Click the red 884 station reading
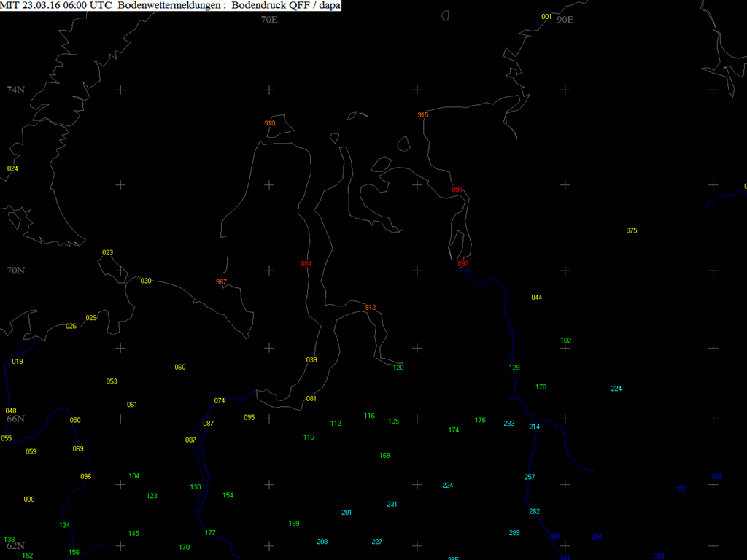This screenshot has height=560, width=747. point(306,264)
